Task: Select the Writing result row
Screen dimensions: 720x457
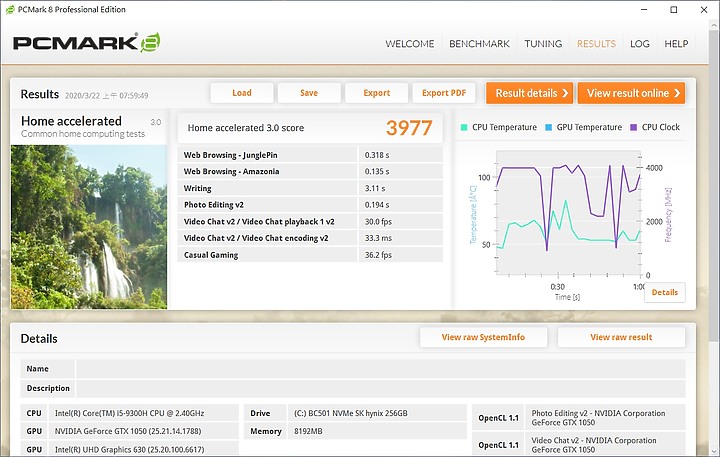Action: pos(310,188)
